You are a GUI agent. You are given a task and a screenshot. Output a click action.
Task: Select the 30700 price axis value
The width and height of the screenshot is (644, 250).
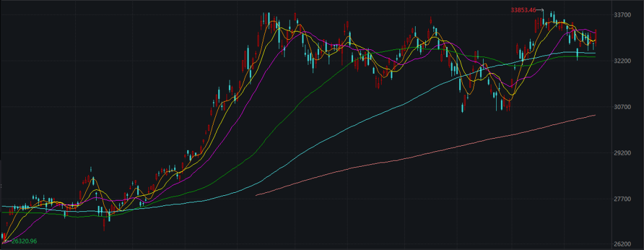coord(621,107)
